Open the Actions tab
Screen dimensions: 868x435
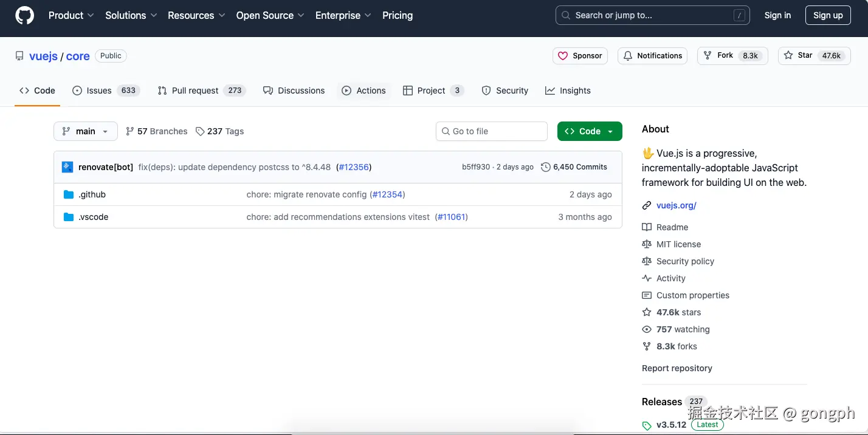pyautogui.click(x=364, y=91)
